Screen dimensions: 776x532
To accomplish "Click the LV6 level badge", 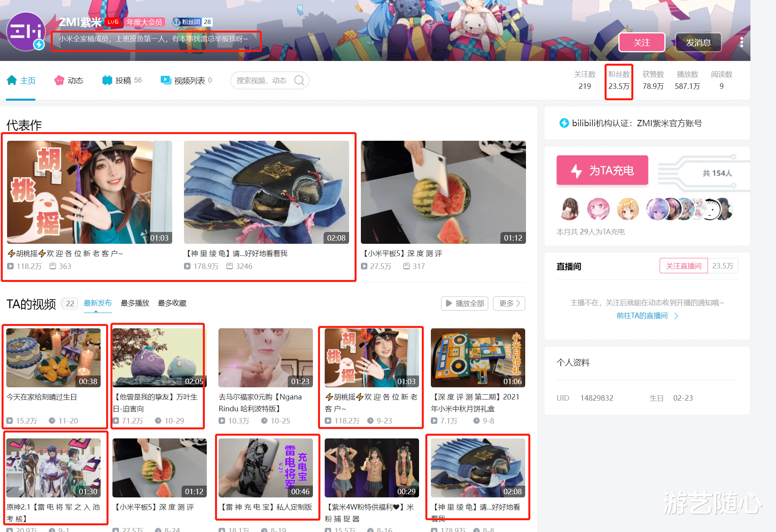I will [x=113, y=22].
